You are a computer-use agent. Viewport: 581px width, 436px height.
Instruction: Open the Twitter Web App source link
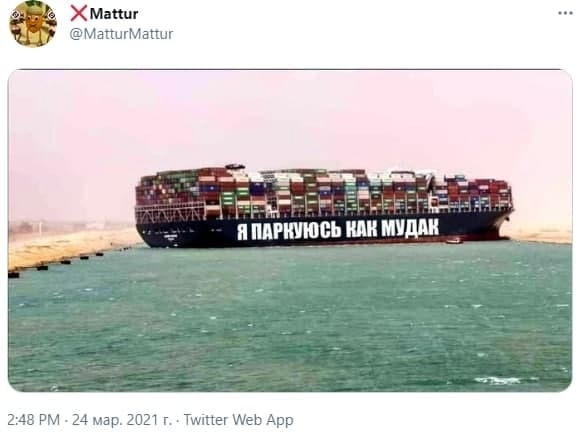click(239, 420)
